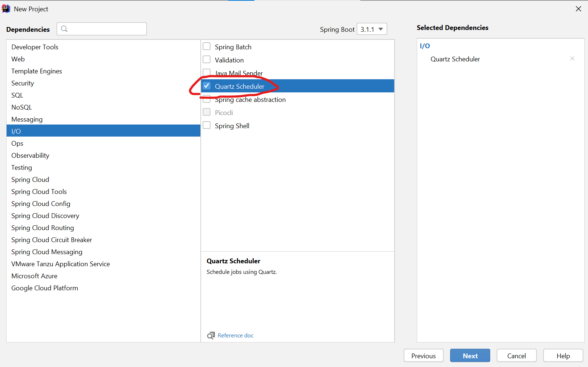This screenshot has height=367, width=588.
Task: Remove Quartz Scheduler from selected dependencies
Action: tap(572, 58)
